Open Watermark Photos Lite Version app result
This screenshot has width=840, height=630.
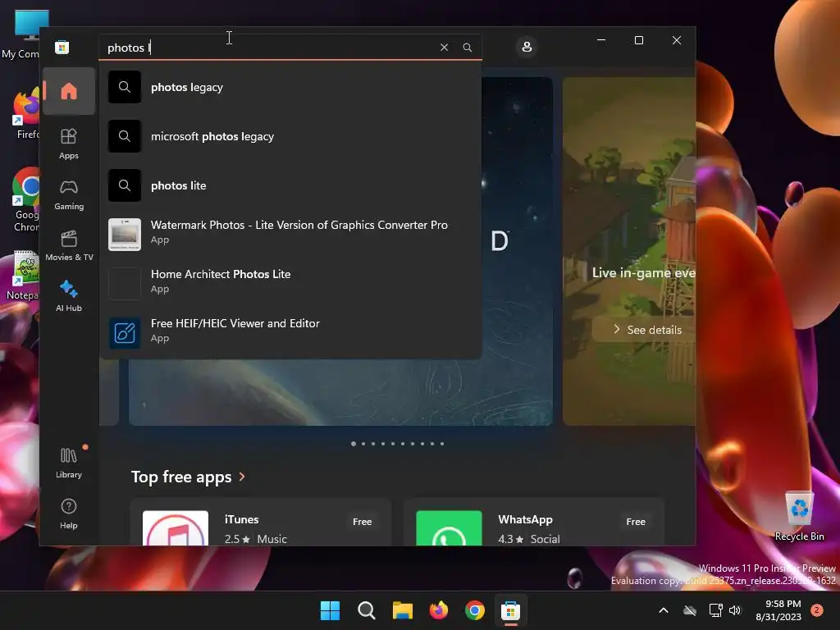(290, 232)
